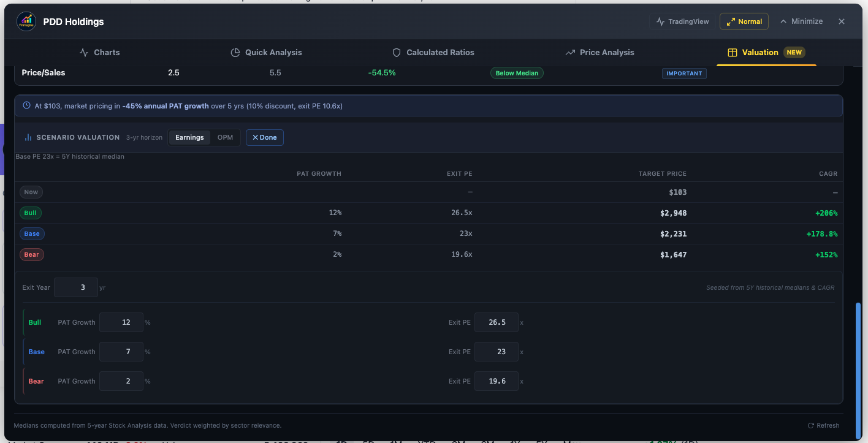Select the Earnings mode toggle
868x443 pixels.
189,137
